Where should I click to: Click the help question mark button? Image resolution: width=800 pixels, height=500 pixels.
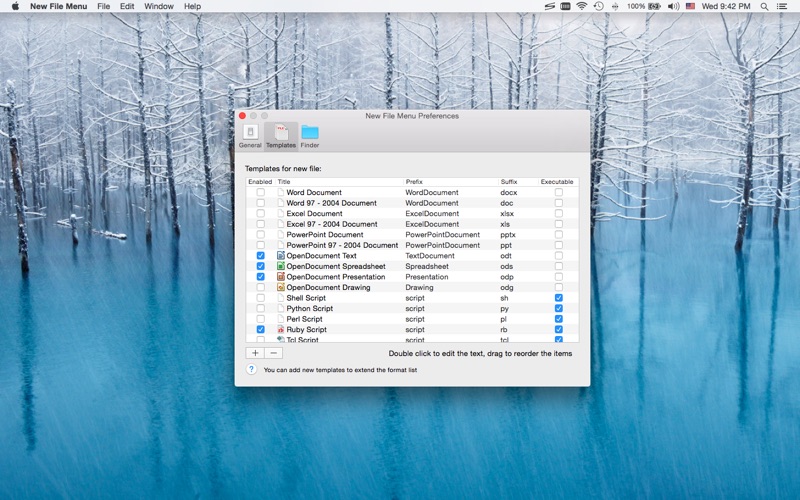coord(251,369)
